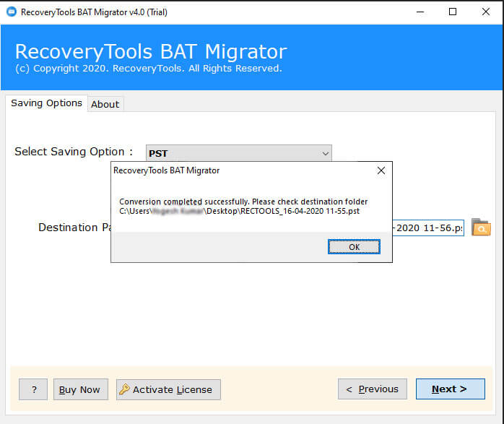Screen dimensions: 504x424
Task: Click the Activate License key button
Action: coord(168,389)
